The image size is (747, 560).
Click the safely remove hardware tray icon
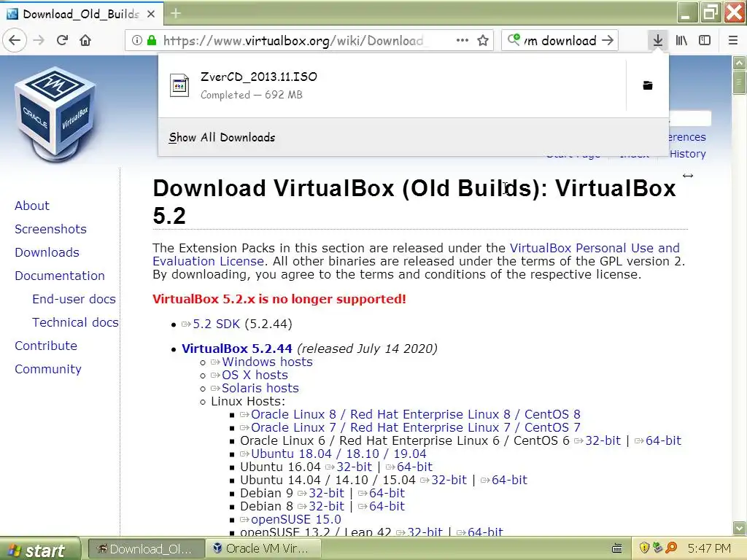(x=657, y=548)
